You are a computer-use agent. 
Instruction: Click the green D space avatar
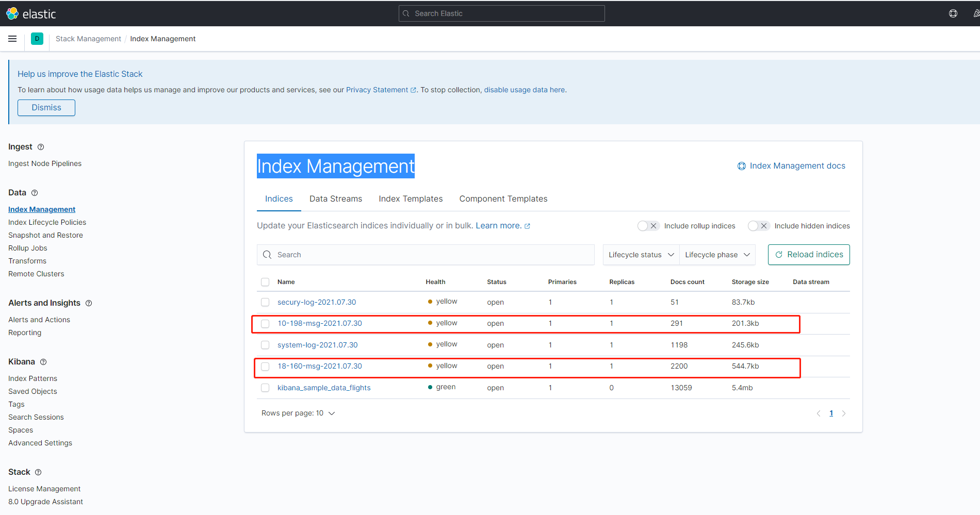coord(37,39)
